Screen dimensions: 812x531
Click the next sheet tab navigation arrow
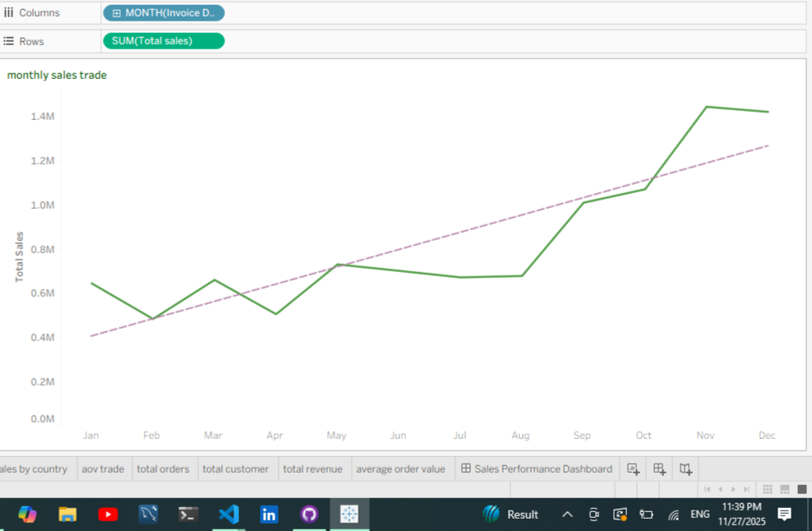tap(733, 489)
